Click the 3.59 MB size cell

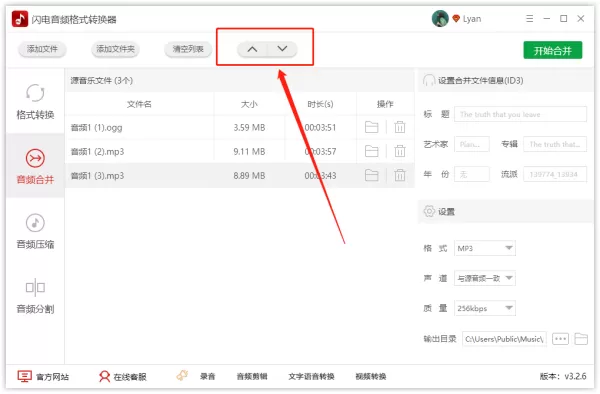coord(249,127)
